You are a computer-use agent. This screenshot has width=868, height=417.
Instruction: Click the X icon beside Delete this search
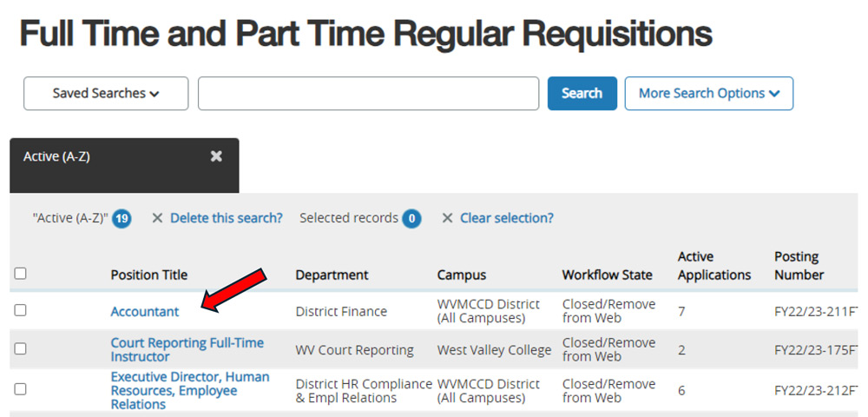157,218
